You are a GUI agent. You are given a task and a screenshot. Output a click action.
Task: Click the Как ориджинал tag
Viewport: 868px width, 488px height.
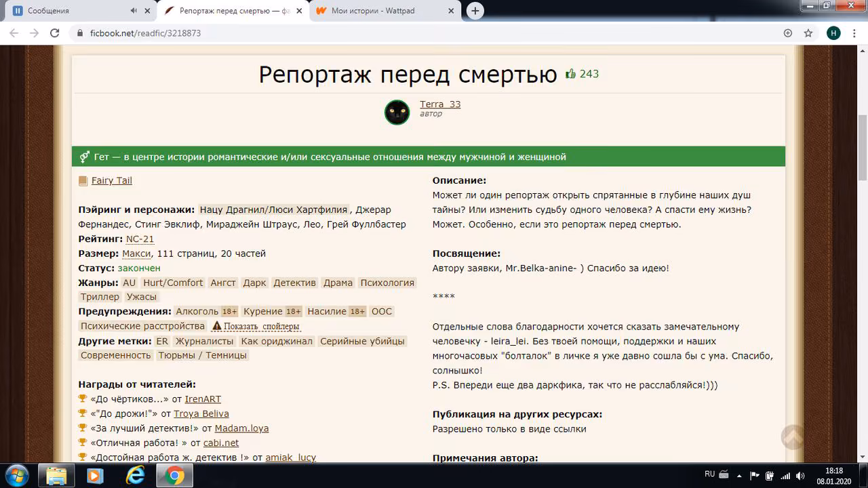(277, 341)
